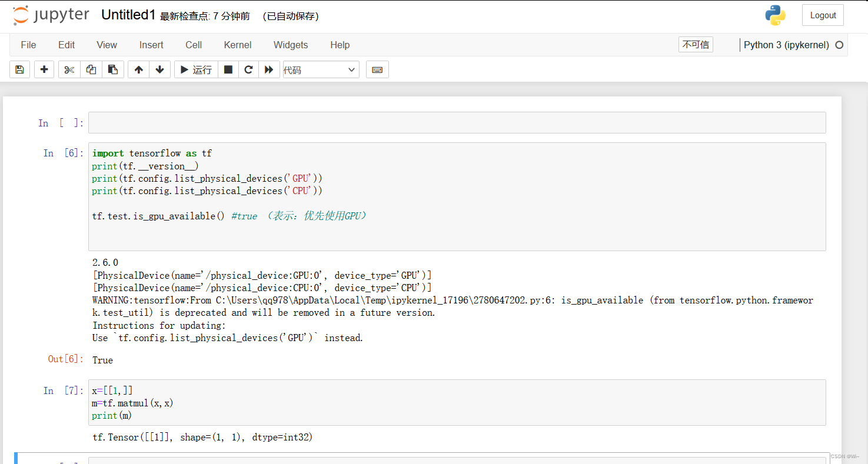Click the WARNING:tensorflow output line
868x464 pixels.
[x=453, y=306]
